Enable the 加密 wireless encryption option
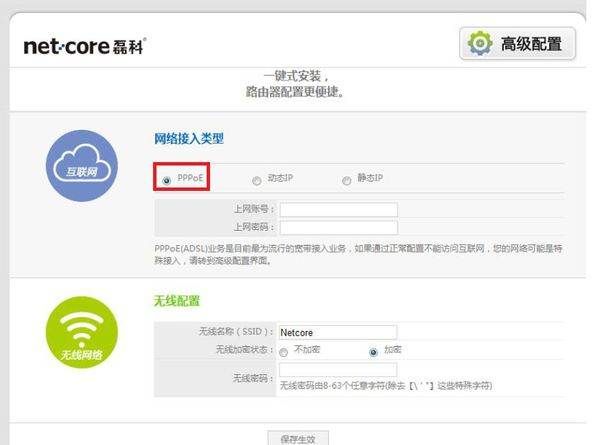 tap(374, 351)
